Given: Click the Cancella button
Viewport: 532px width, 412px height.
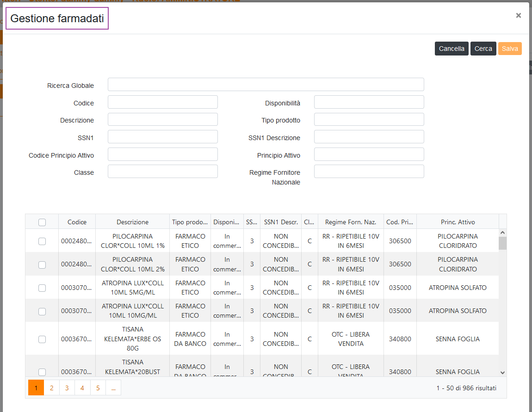Looking at the screenshot, I should pos(451,49).
